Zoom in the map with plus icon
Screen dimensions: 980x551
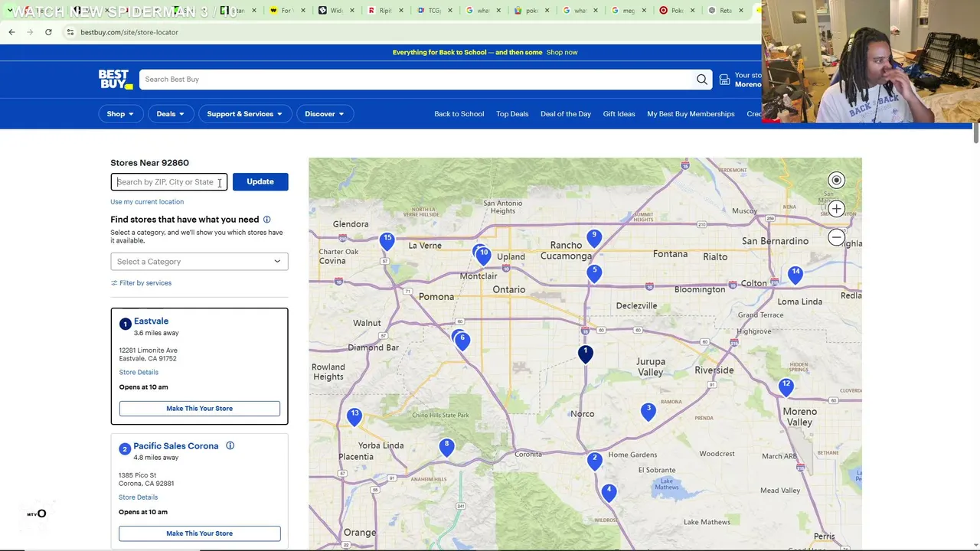pos(836,209)
